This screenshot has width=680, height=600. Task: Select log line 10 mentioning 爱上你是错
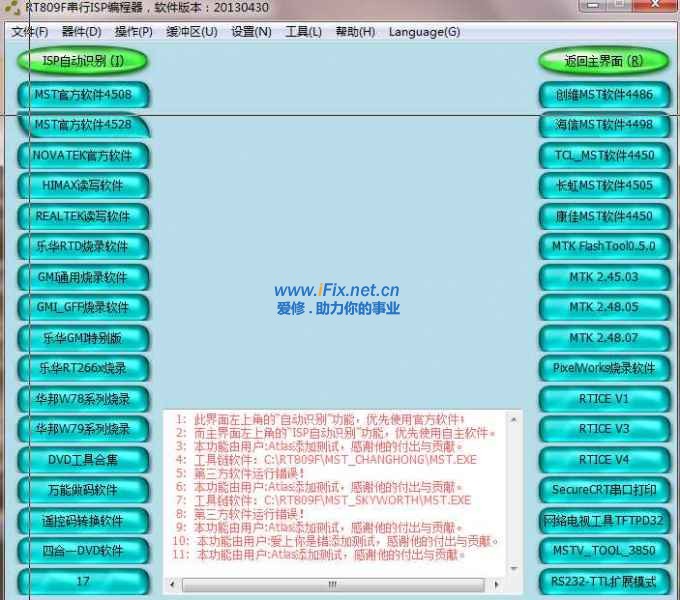(335, 541)
